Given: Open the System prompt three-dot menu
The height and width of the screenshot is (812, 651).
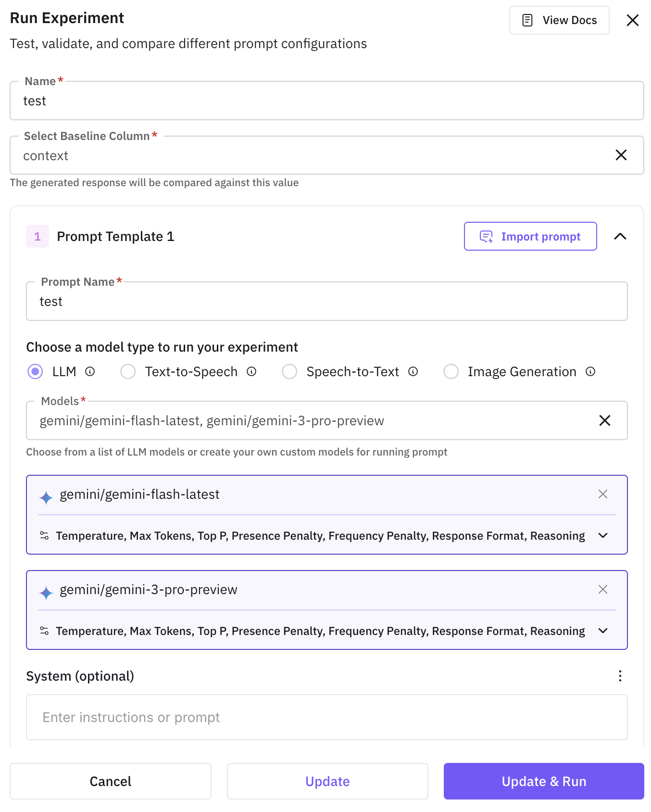Looking at the screenshot, I should (x=620, y=676).
